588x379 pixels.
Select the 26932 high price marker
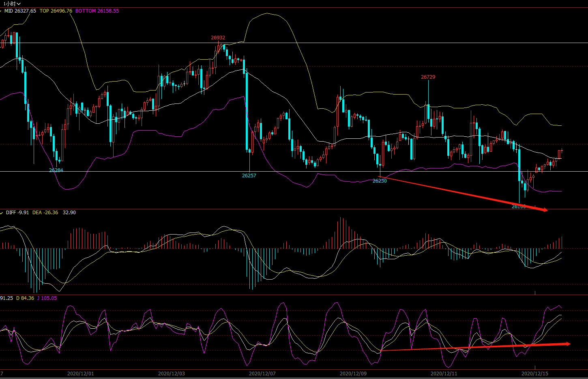218,38
